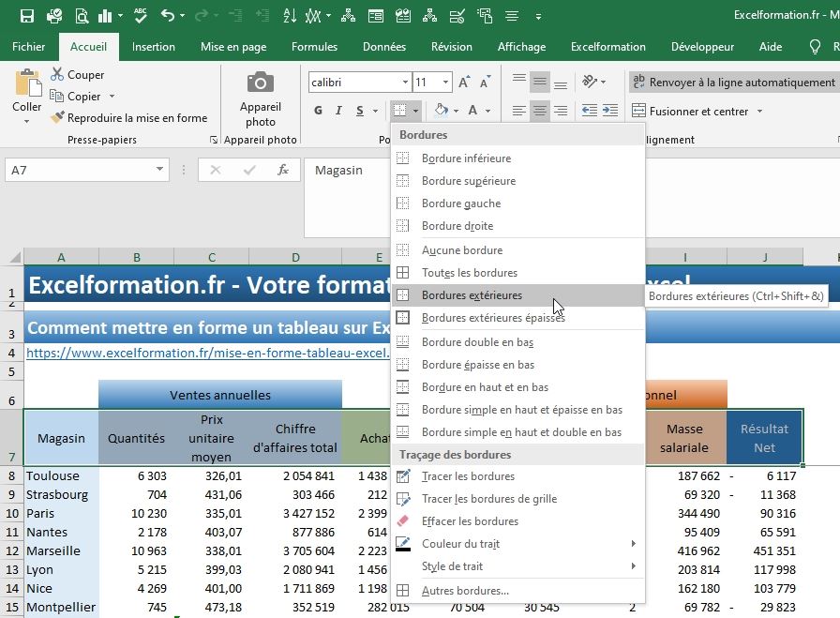Expand the name box A7 dropdown
The height and width of the screenshot is (618, 840).
pos(159,170)
